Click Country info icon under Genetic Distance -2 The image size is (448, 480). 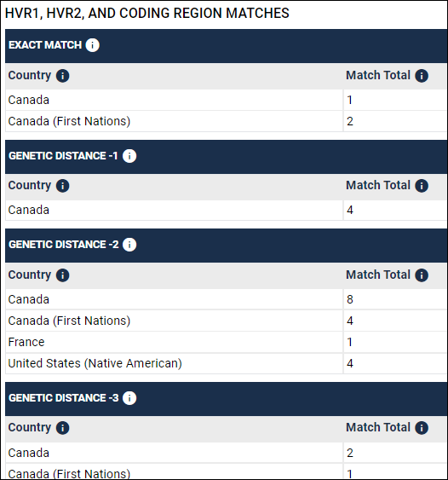[63, 275]
